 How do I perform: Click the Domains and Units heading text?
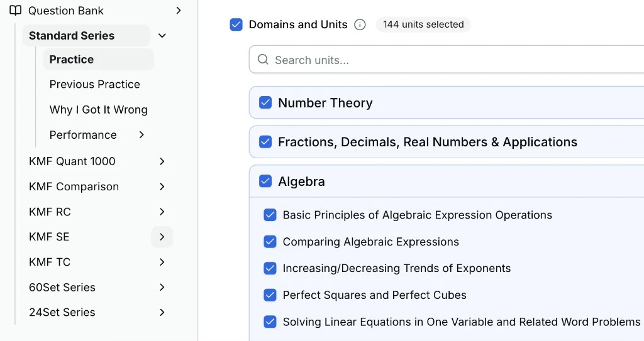click(298, 24)
